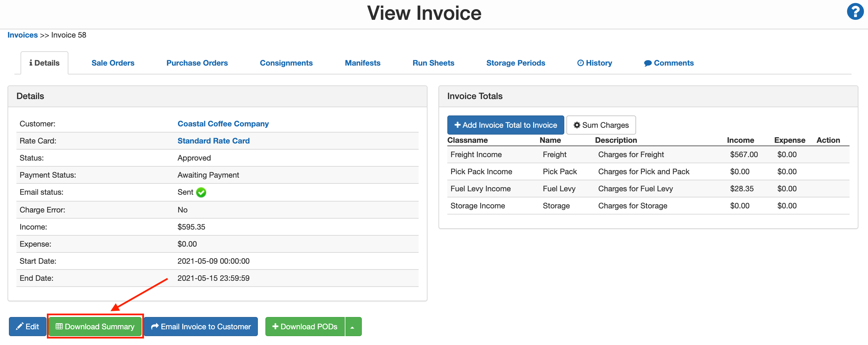Open the Run Sheets tab
The width and height of the screenshot is (868, 345).
[x=433, y=63]
